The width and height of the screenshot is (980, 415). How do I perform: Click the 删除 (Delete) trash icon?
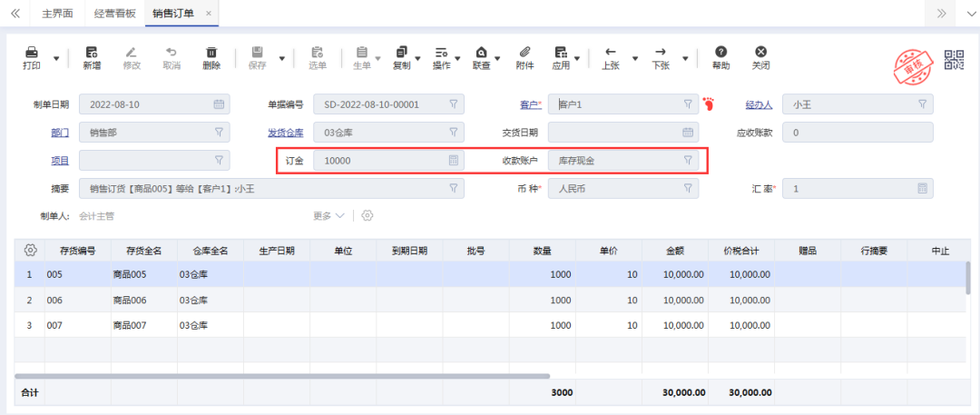(211, 57)
